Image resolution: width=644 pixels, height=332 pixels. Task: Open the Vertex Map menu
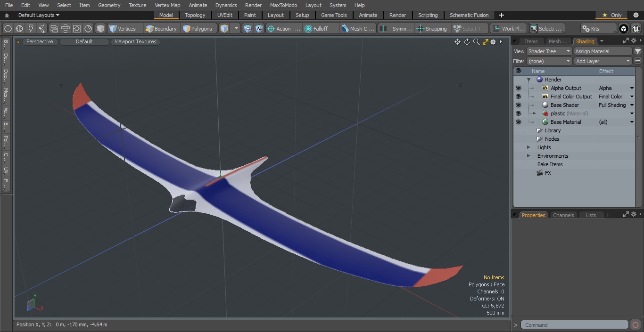click(x=167, y=5)
